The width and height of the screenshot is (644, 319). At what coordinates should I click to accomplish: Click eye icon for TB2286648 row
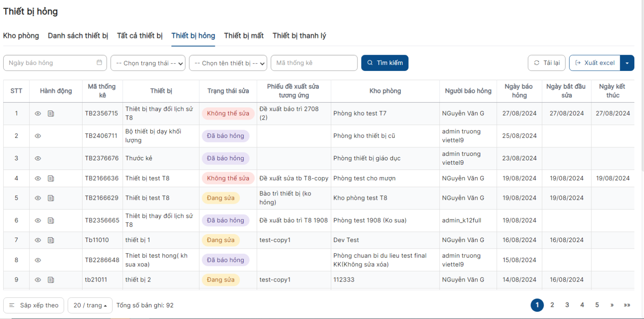point(38,260)
